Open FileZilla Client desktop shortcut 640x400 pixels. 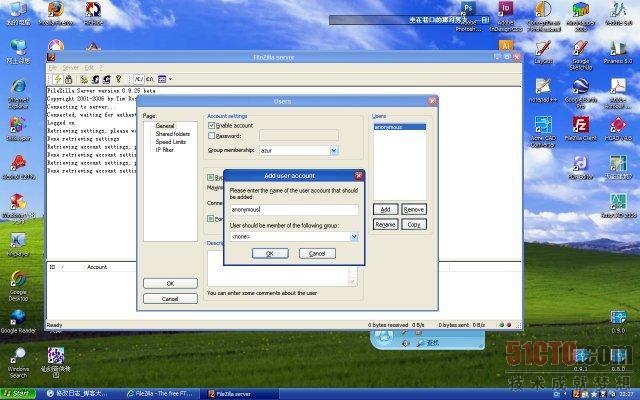click(580, 129)
